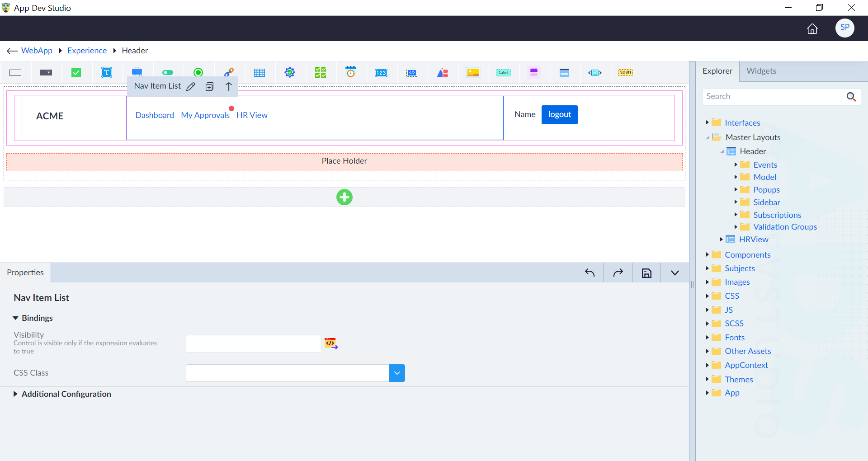Open the expression editor for Visibility

click(x=331, y=343)
